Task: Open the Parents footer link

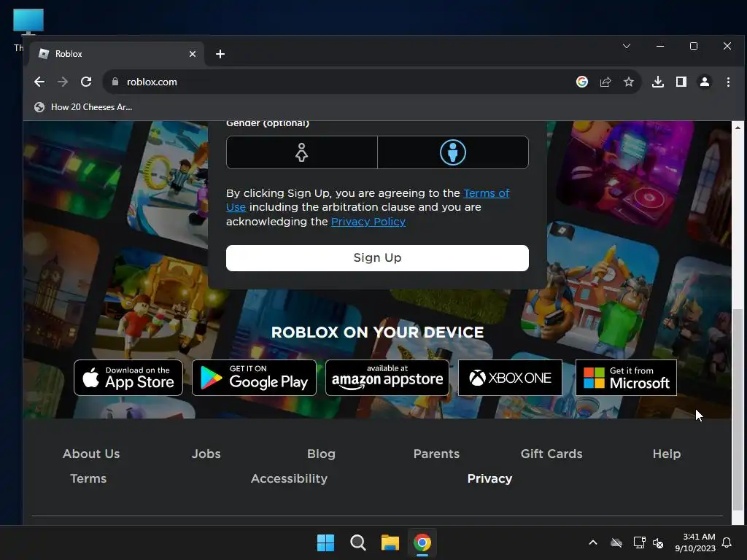Action: click(436, 454)
